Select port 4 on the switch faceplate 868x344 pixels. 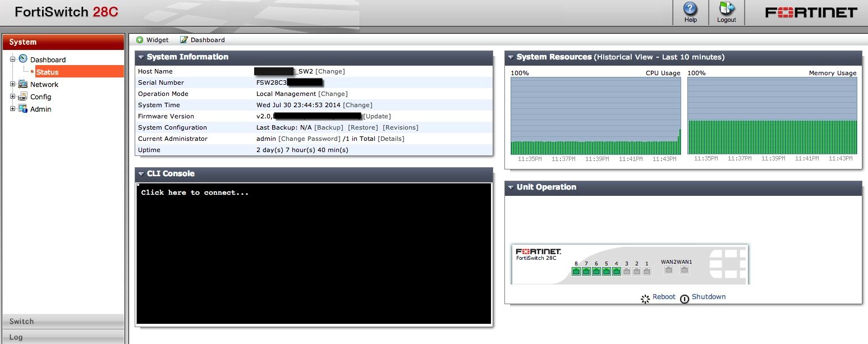(617, 272)
